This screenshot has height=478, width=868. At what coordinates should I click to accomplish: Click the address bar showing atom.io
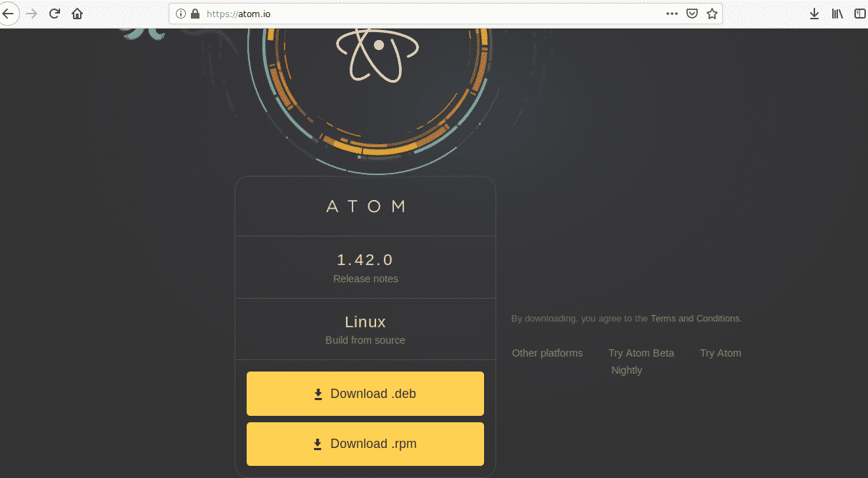point(429,14)
